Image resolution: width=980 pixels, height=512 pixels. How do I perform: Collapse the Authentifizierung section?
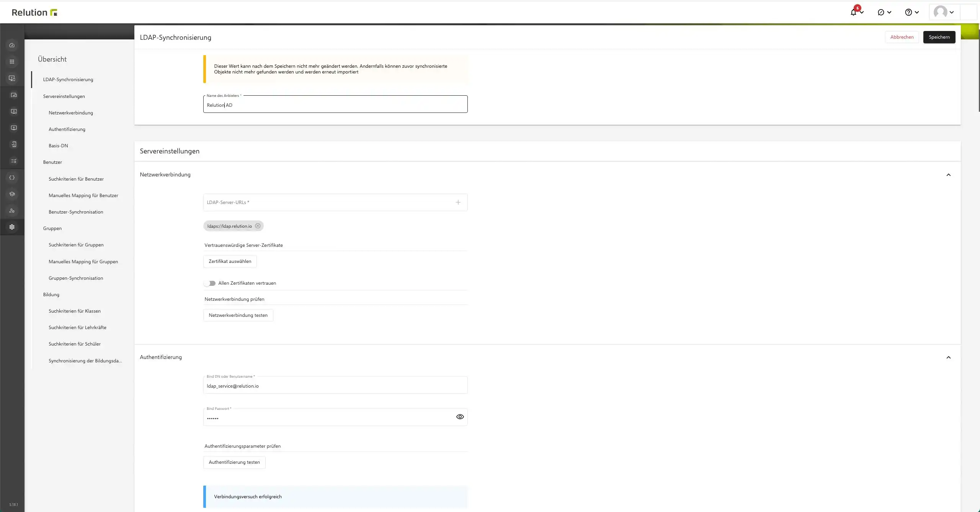949,357
